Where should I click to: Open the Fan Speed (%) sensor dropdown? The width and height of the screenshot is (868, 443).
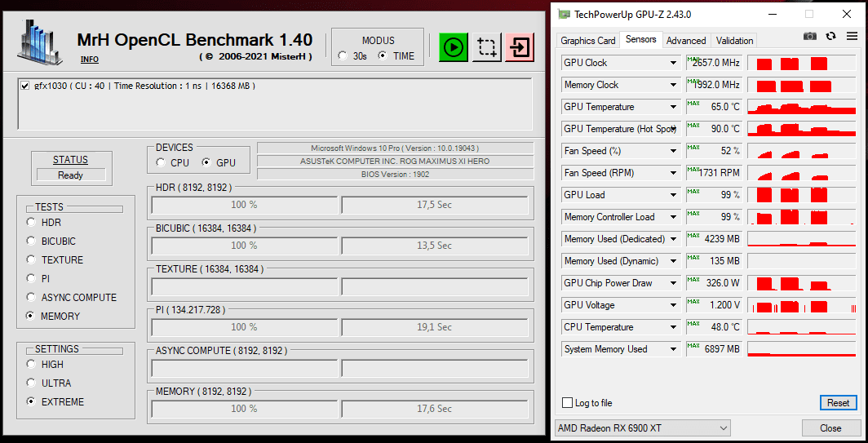[x=673, y=151]
